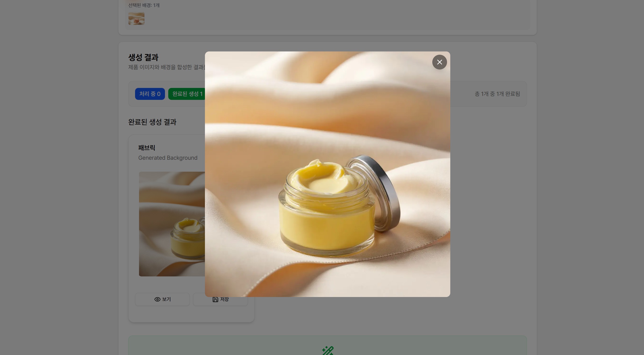Image resolution: width=644 pixels, height=355 pixels.
Task: Select the 패브릭 generated result tab
Action: tap(147, 148)
